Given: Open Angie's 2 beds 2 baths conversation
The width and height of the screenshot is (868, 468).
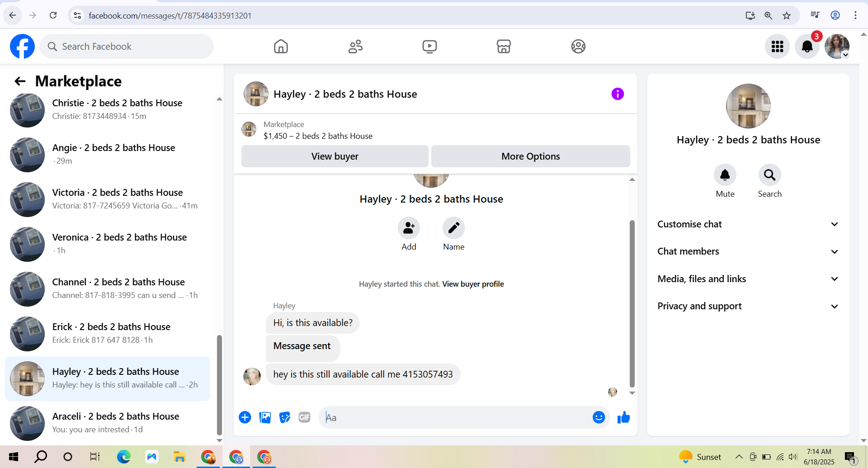Looking at the screenshot, I should 108,155.
